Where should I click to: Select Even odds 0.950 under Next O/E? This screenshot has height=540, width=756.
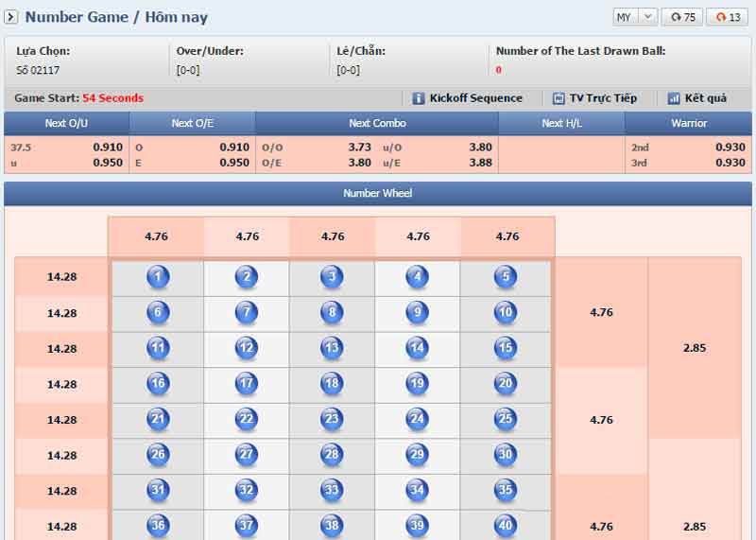pyautogui.click(x=233, y=163)
